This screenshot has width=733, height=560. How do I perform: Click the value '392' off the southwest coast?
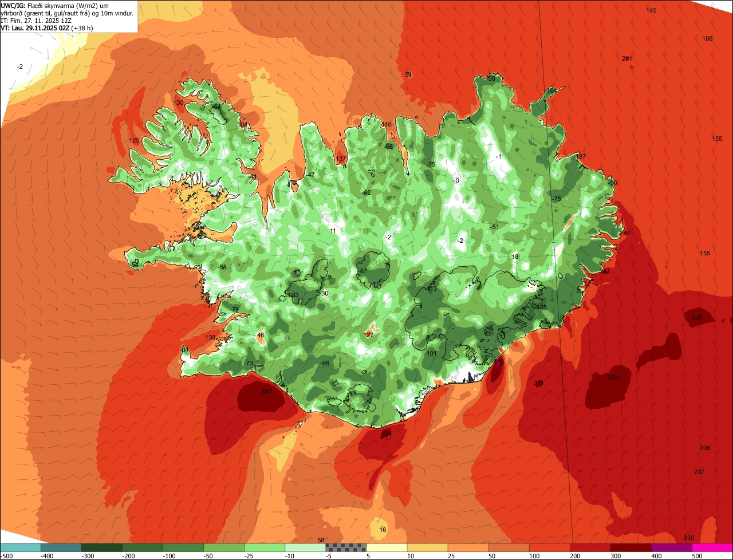click(266, 392)
